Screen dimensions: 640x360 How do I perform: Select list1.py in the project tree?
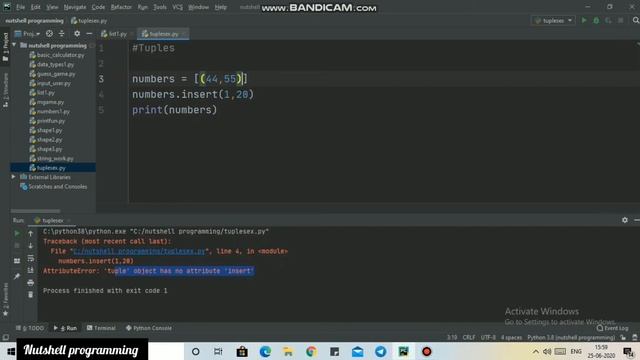point(46,93)
